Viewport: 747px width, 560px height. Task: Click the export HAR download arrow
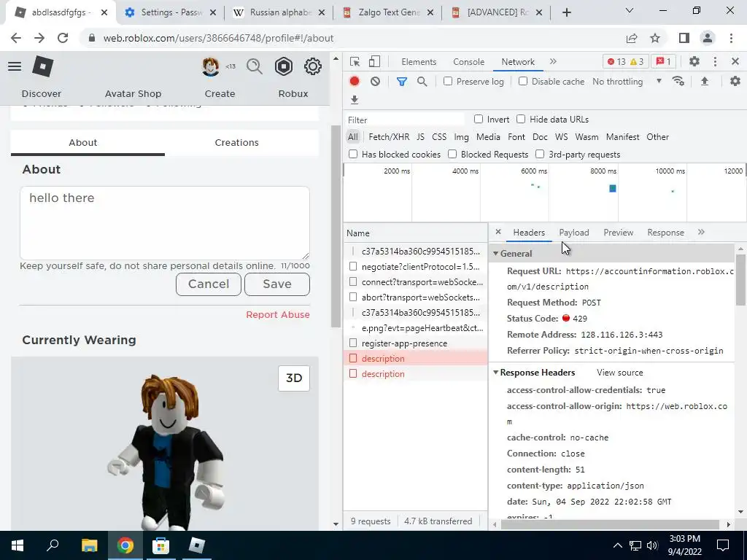355,99
